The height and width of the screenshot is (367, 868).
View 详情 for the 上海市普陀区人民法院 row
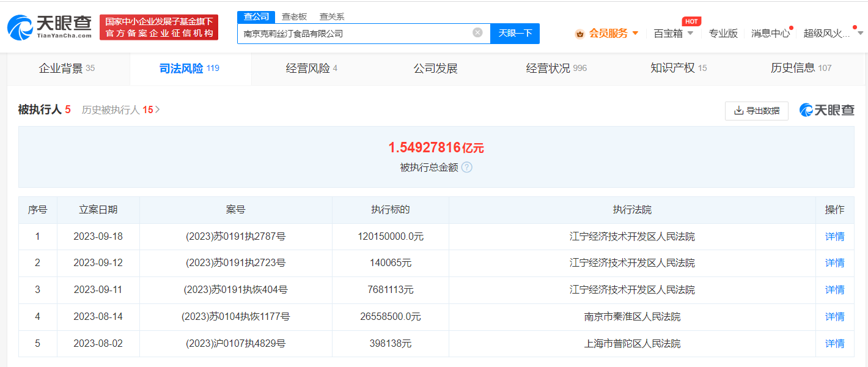[x=834, y=344]
